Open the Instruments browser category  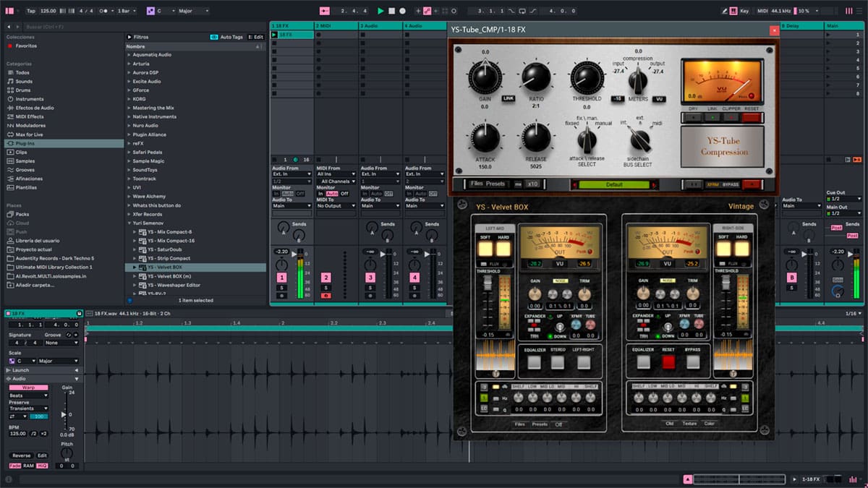(x=30, y=99)
